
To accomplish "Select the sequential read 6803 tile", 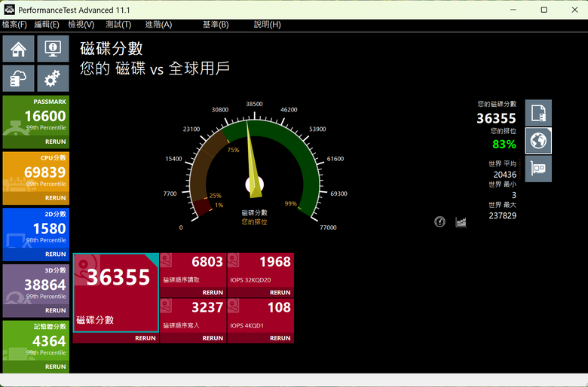I will pos(193,270).
